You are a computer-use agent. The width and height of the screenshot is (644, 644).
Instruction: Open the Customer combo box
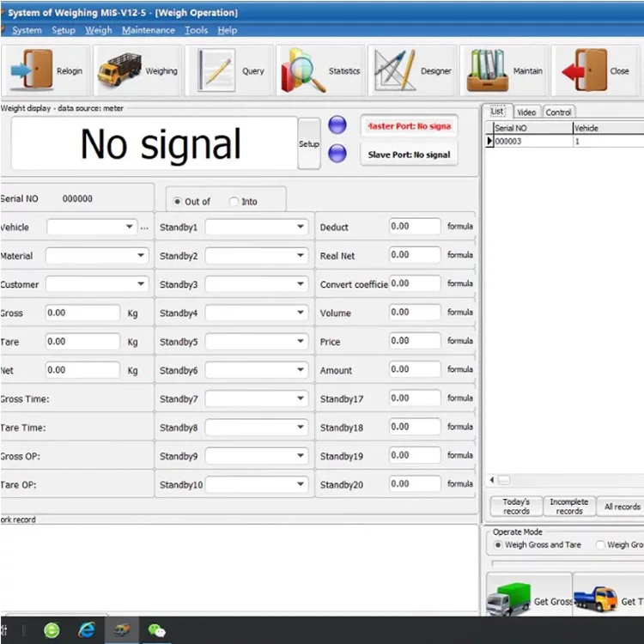click(x=141, y=284)
